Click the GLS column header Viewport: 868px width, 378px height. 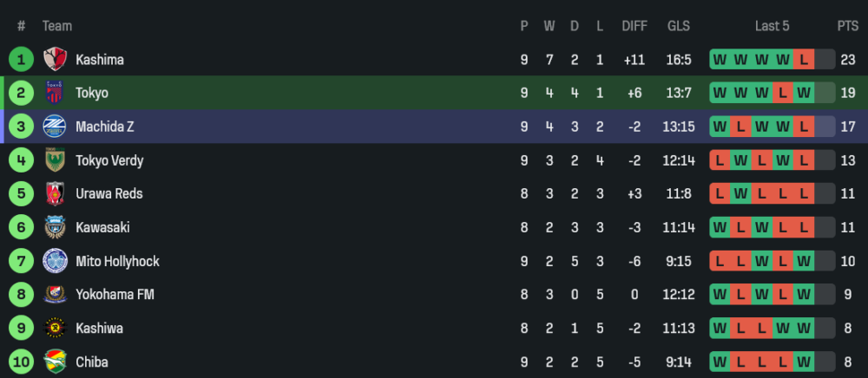tap(679, 26)
